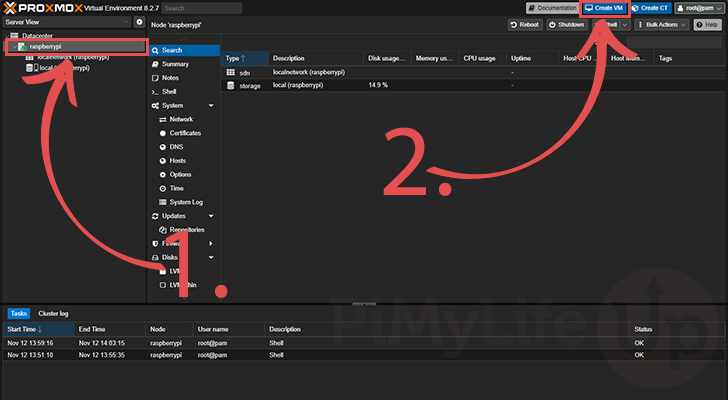Image resolution: width=728 pixels, height=400 pixels.
Task: Switch to the Tasks tab
Action: (x=19, y=314)
